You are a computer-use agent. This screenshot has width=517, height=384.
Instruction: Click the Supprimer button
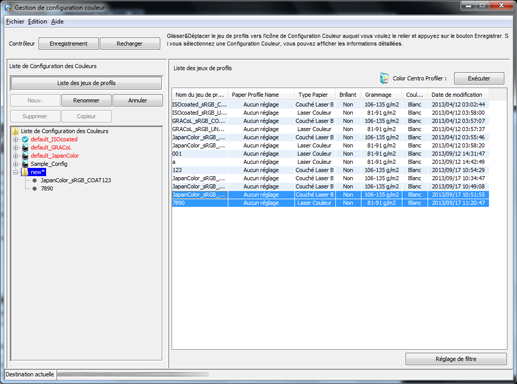pos(35,116)
